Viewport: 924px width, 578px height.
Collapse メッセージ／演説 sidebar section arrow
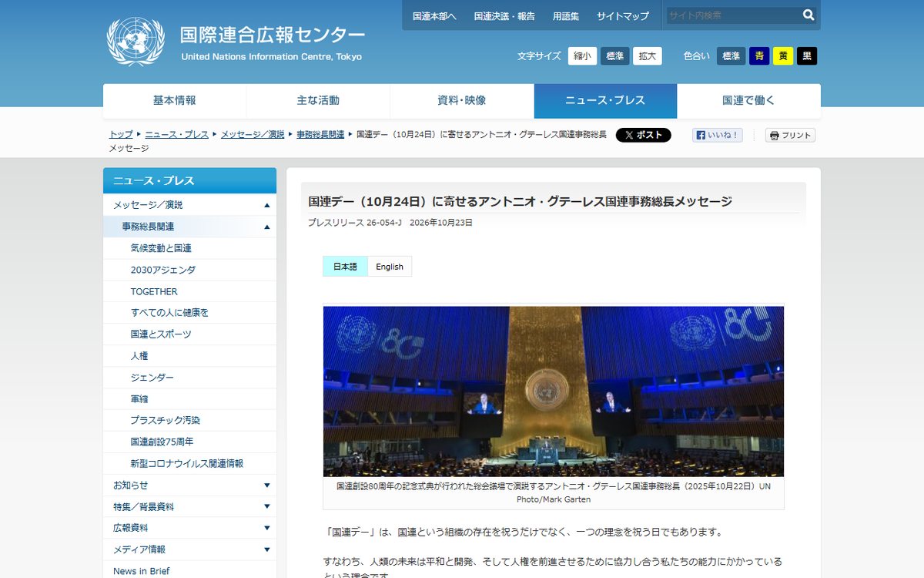(x=267, y=205)
